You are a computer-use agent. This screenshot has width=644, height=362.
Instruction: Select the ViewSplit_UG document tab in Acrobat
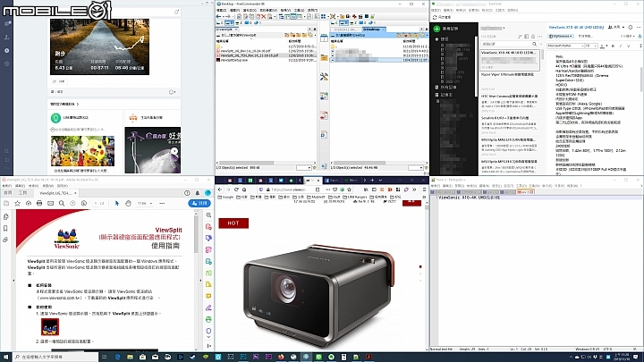[56, 193]
